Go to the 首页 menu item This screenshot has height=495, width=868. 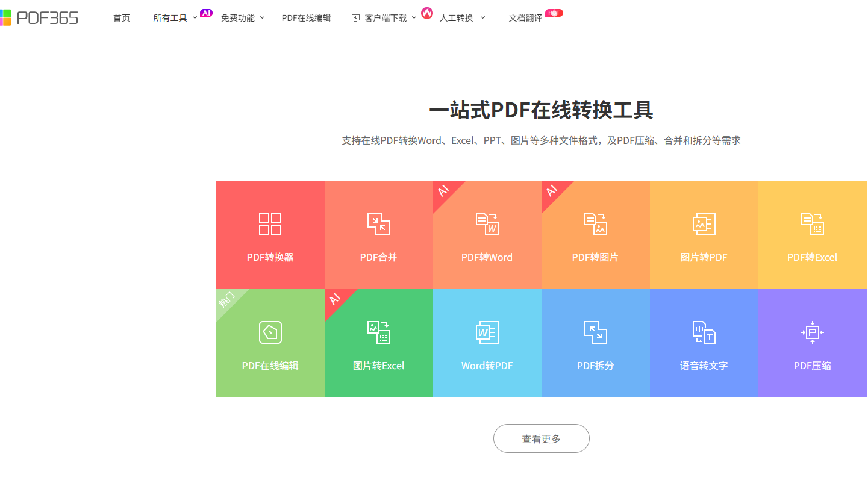click(122, 18)
